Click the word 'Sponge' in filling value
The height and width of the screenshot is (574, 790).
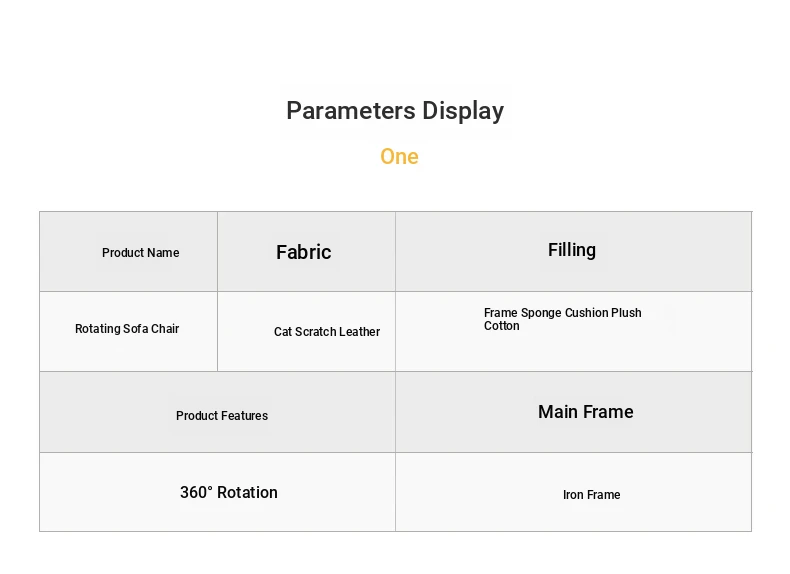pos(541,313)
